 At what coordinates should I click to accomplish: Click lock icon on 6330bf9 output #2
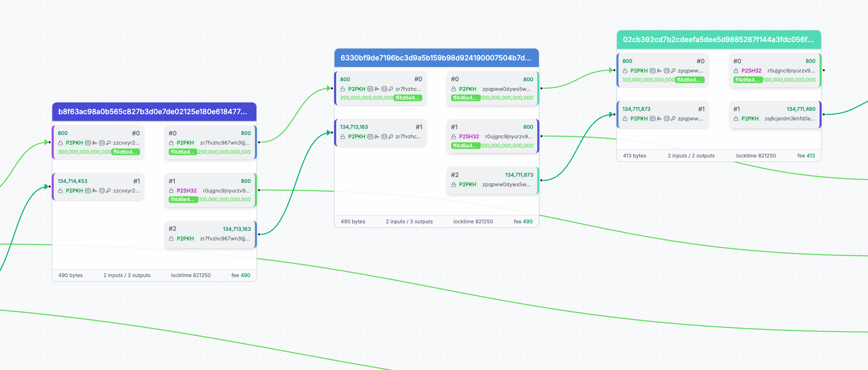click(x=454, y=185)
